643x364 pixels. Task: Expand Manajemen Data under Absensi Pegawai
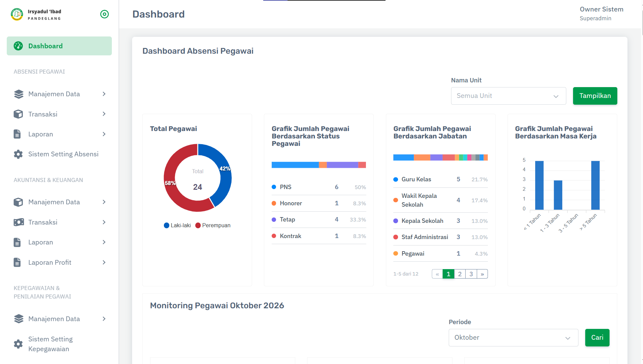click(x=104, y=94)
